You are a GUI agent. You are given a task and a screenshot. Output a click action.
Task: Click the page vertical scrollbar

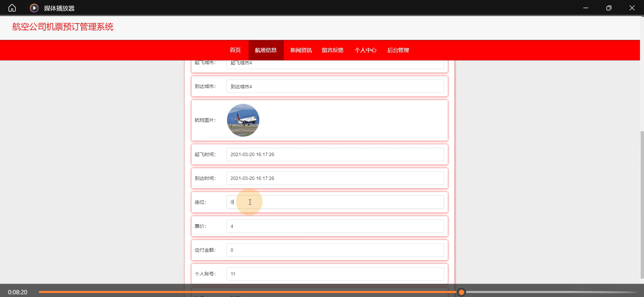tap(642, 205)
